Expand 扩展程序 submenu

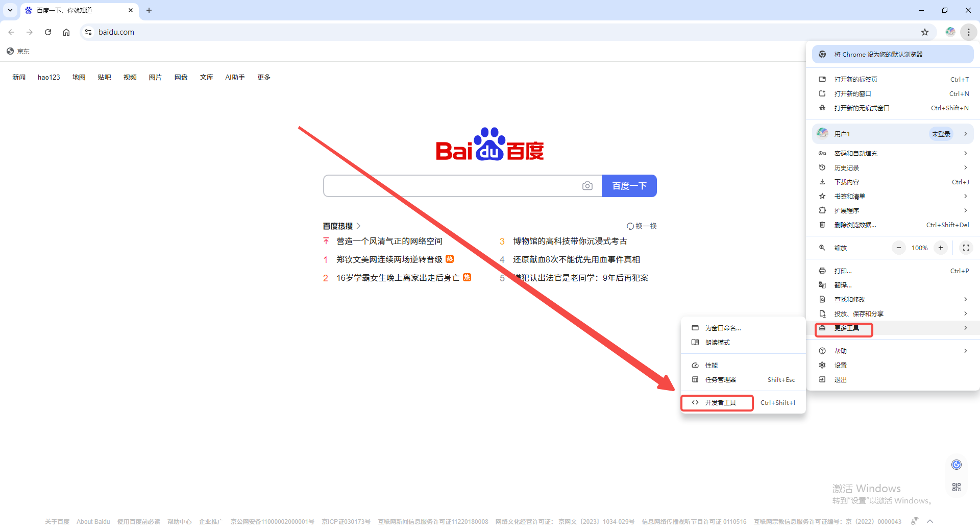pyautogui.click(x=893, y=210)
